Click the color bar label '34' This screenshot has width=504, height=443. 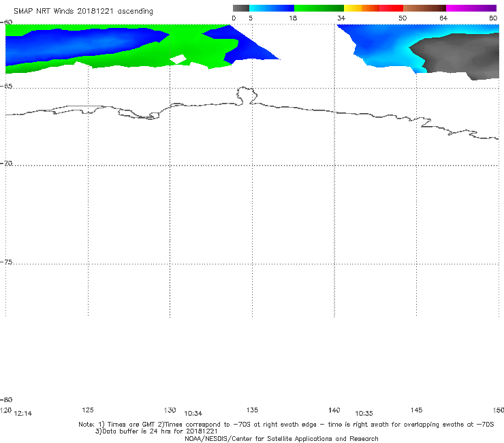click(x=341, y=18)
